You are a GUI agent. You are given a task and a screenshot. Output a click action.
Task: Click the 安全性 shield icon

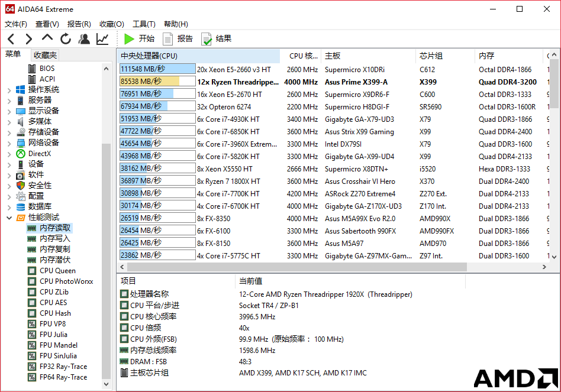point(21,186)
